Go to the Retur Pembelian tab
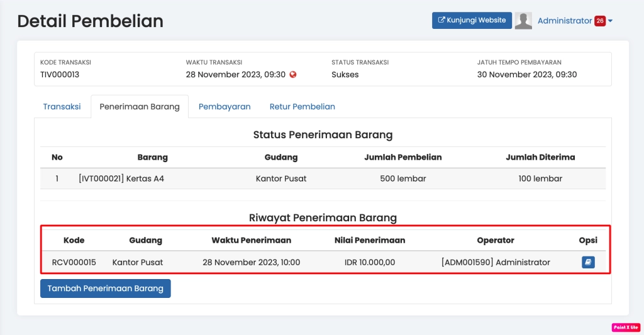The width and height of the screenshot is (644, 335). (x=302, y=107)
